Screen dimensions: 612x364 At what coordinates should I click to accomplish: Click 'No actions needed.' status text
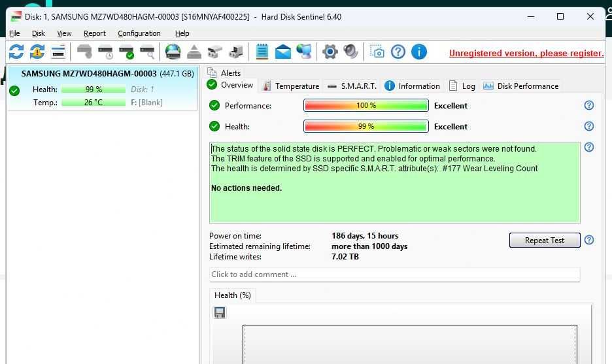coord(246,188)
